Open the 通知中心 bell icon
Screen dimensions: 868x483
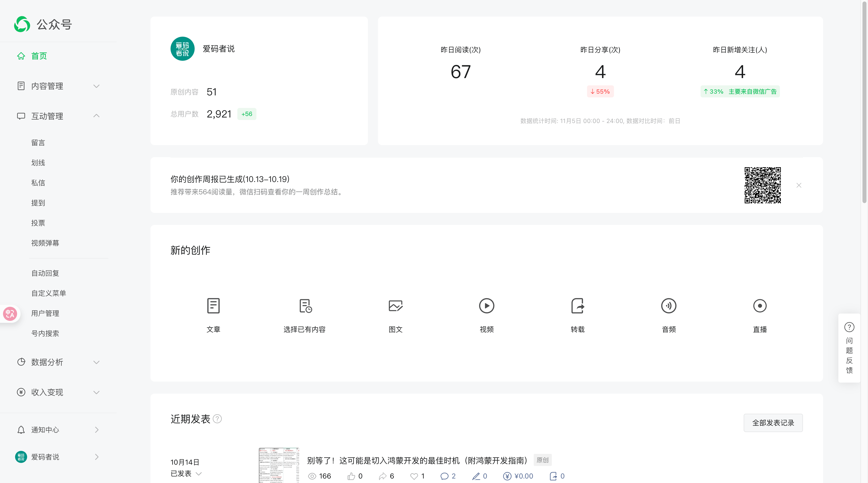pyautogui.click(x=21, y=430)
